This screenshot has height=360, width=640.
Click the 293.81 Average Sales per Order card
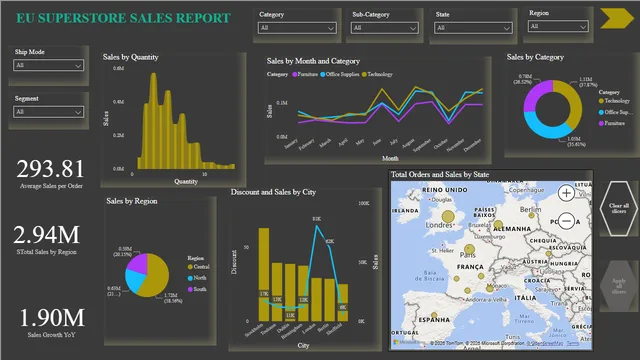point(51,173)
